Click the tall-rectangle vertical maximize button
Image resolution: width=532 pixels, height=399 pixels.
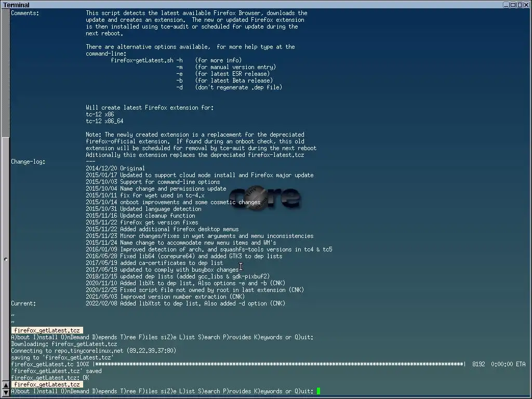[x=520, y=5]
